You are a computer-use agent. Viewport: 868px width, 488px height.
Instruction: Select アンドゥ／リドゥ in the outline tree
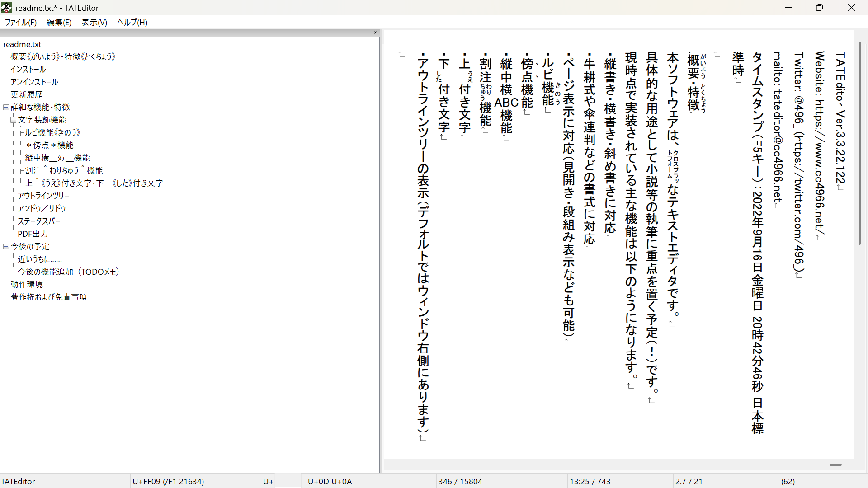[42, 208]
